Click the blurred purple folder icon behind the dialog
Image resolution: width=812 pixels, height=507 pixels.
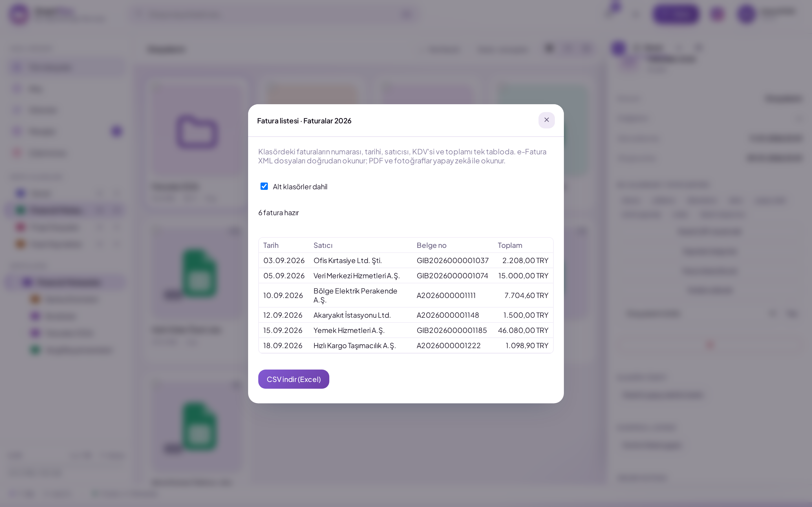[197, 132]
